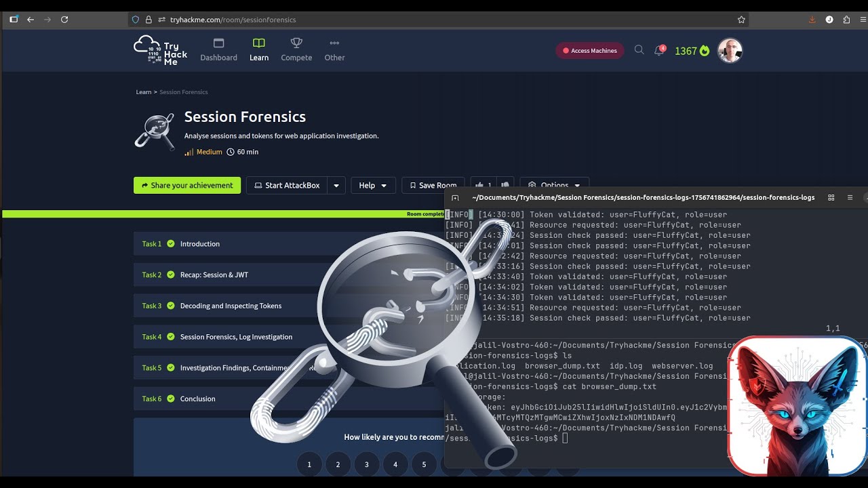This screenshot has width=868, height=488.
Task: Open the Compete nav item
Action: click(x=296, y=51)
